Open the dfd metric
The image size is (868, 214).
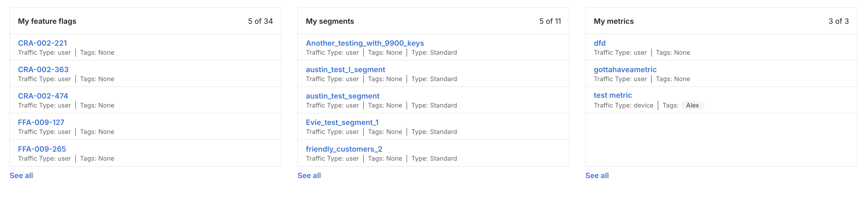pyautogui.click(x=599, y=43)
